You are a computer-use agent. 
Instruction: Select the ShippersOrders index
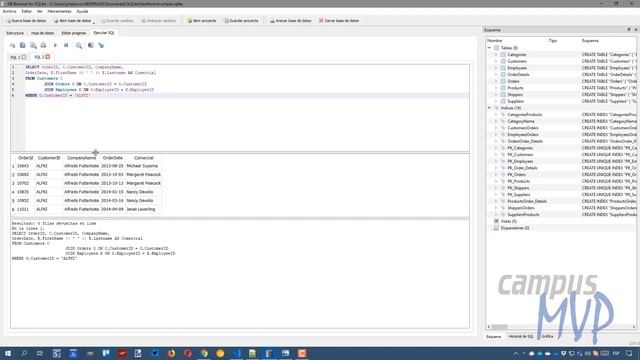tap(521, 208)
